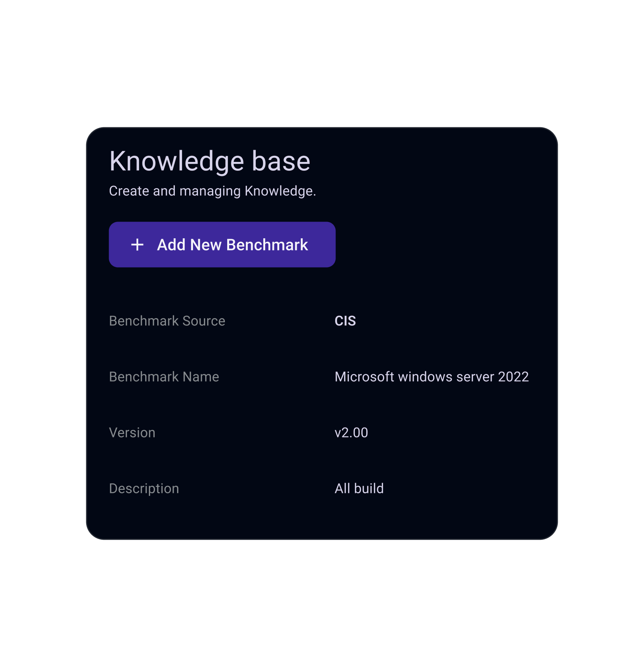Click the word 'Benchmark' in the purple button
The width and height of the screenshot is (644, 667).
click(x=267, y=245)
